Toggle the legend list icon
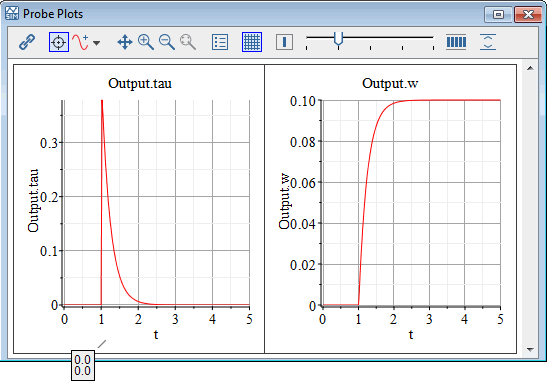This screenshot has height=382, width=548. (220, 42)
